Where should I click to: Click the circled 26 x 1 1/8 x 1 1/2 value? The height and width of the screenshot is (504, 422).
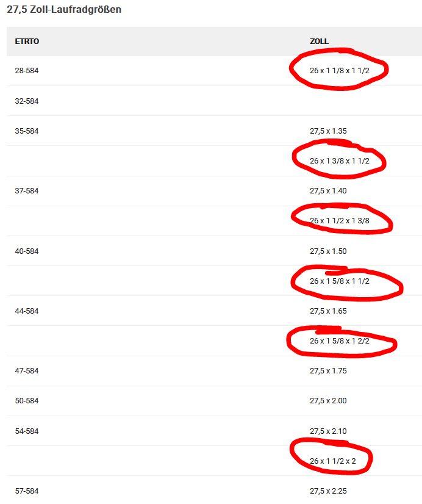click(339, 71)
